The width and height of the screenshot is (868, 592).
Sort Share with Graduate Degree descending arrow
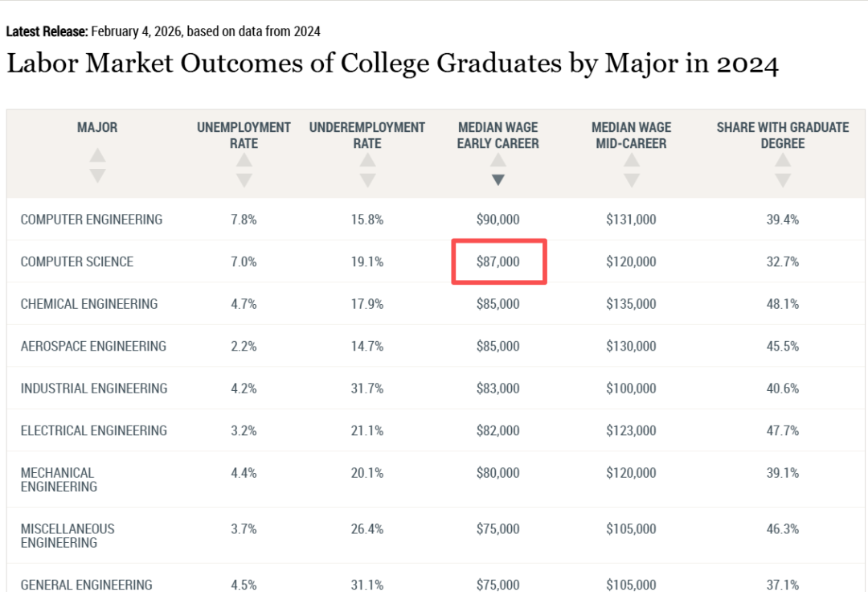[783, 180]
